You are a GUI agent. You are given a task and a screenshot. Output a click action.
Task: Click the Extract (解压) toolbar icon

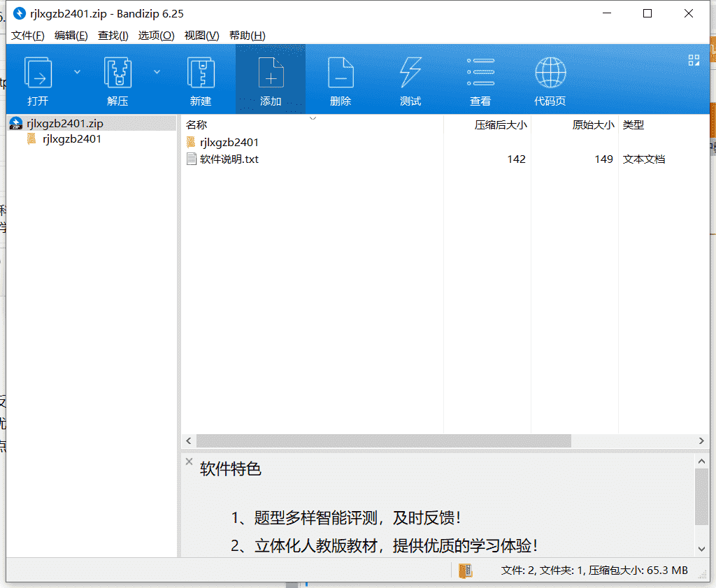point(117,72)
